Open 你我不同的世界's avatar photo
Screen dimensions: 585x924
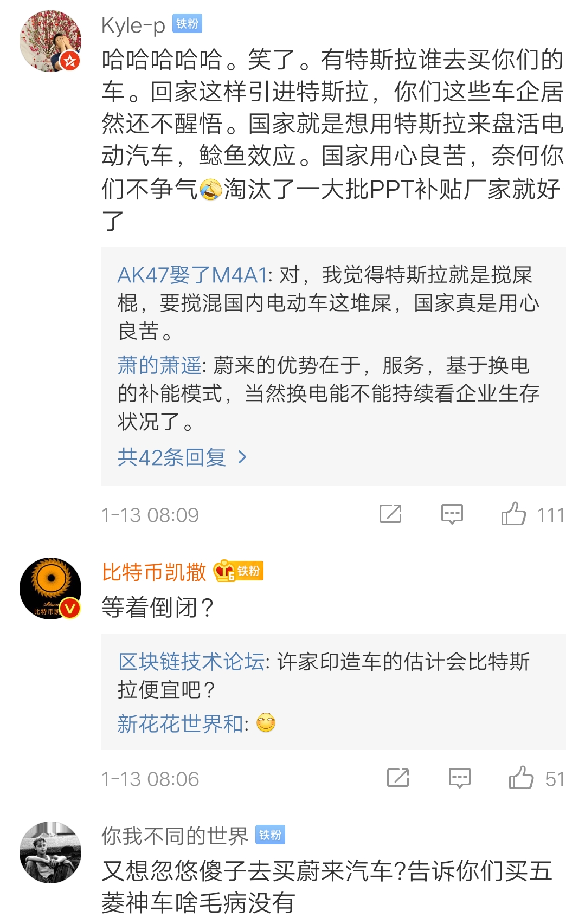(50, 852)
